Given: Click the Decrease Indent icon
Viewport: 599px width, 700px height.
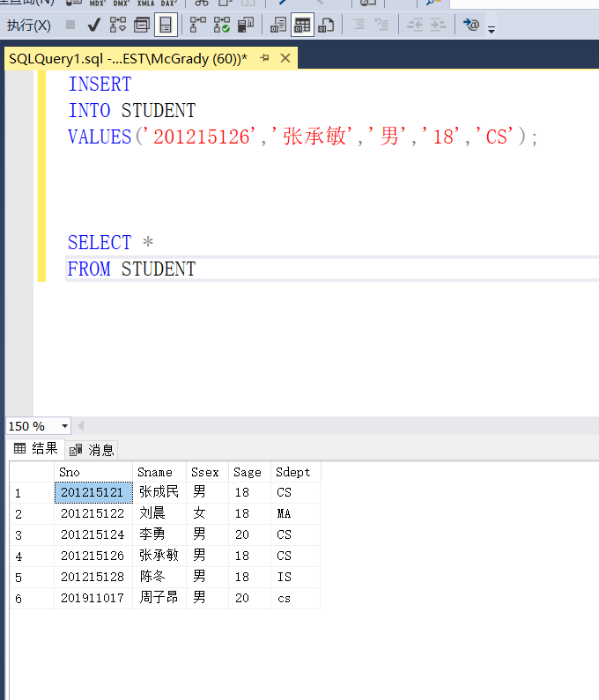Looking at the screenshot, I should (x=415, y=25).
